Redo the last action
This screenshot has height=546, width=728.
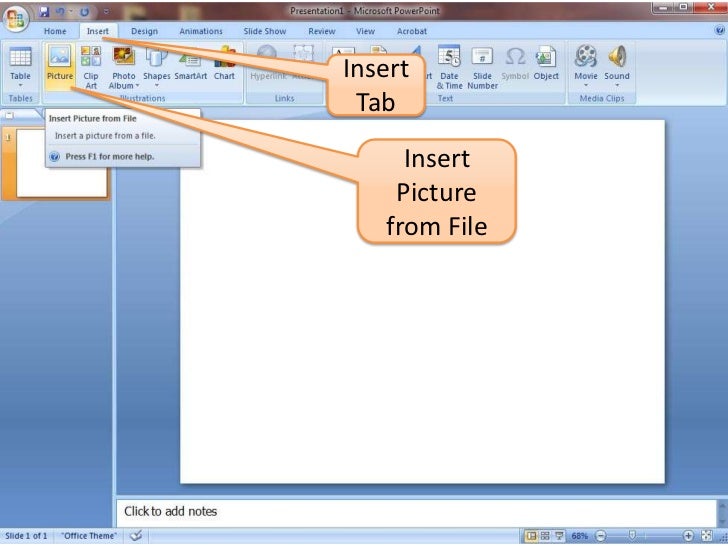click(84, 12)
